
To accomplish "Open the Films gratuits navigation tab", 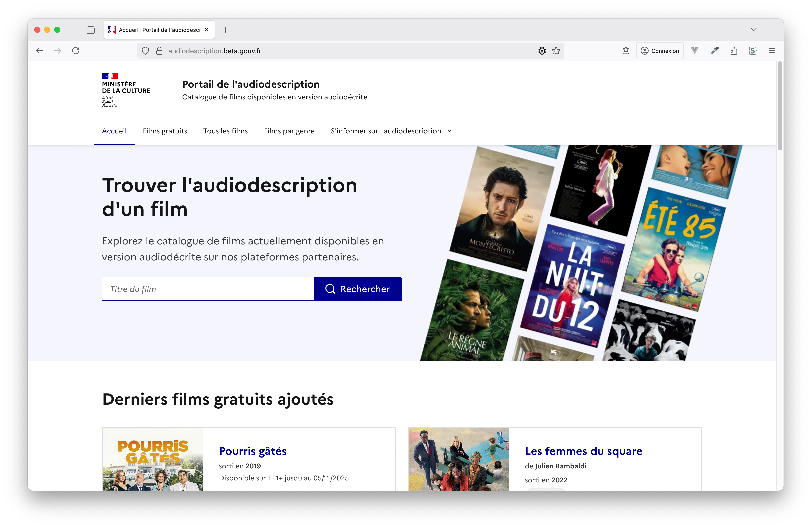I will pyautogui.click(x=165, y=131).
